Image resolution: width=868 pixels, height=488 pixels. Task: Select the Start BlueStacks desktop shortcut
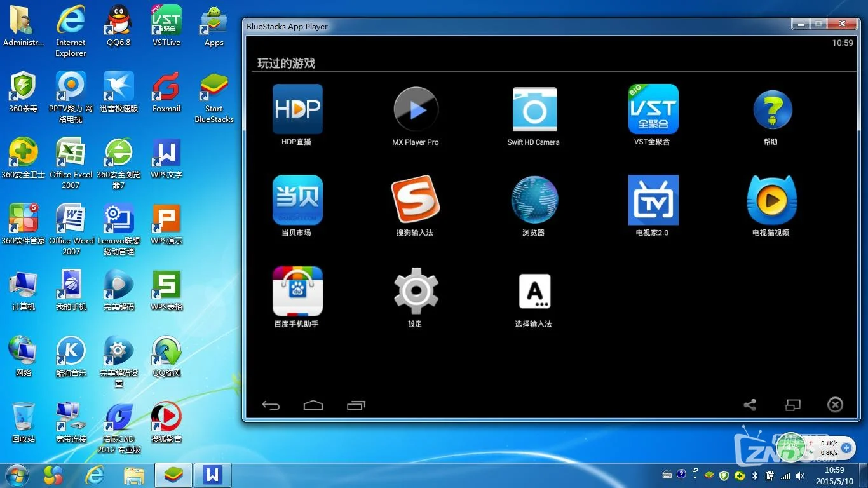[214, 97]
